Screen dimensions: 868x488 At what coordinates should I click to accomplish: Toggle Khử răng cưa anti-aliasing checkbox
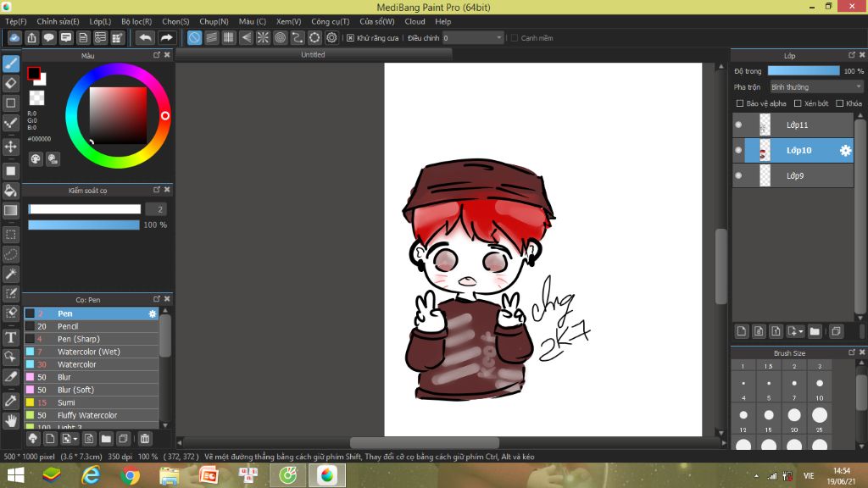350,38
